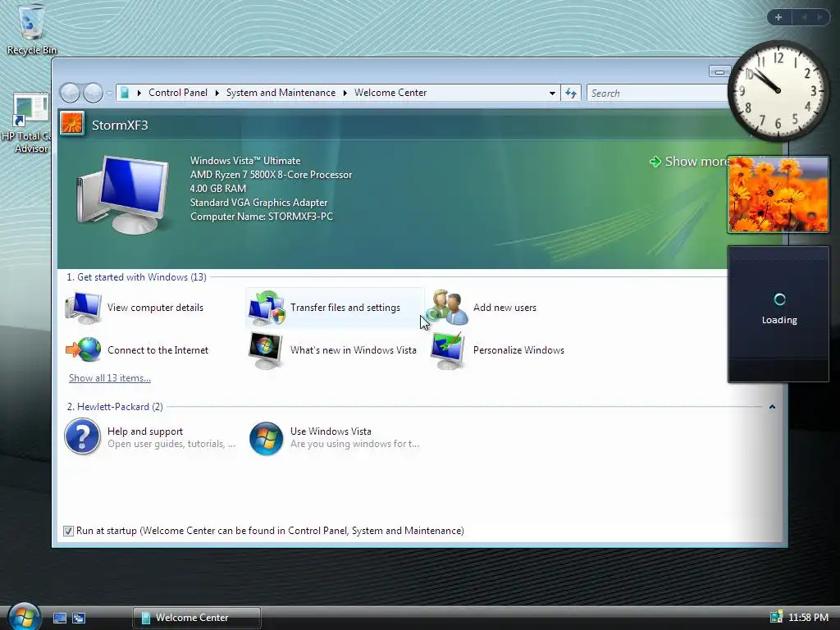The width and height of the screenshot is (840, 630).
Task: Click the Welcome Center taskbar button
Action: click(x=197, y=618)
